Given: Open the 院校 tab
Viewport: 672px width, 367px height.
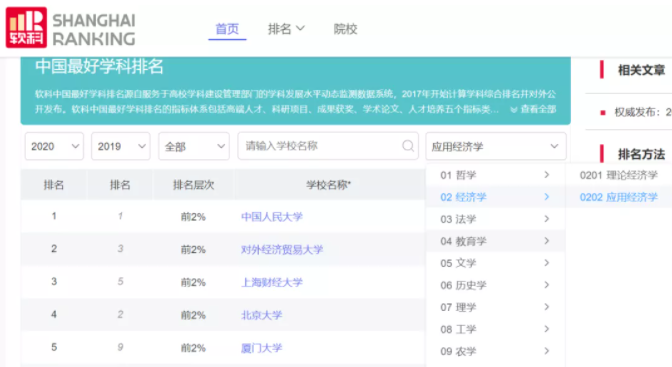Looking at the screenshot, I should tap(345, 29).
